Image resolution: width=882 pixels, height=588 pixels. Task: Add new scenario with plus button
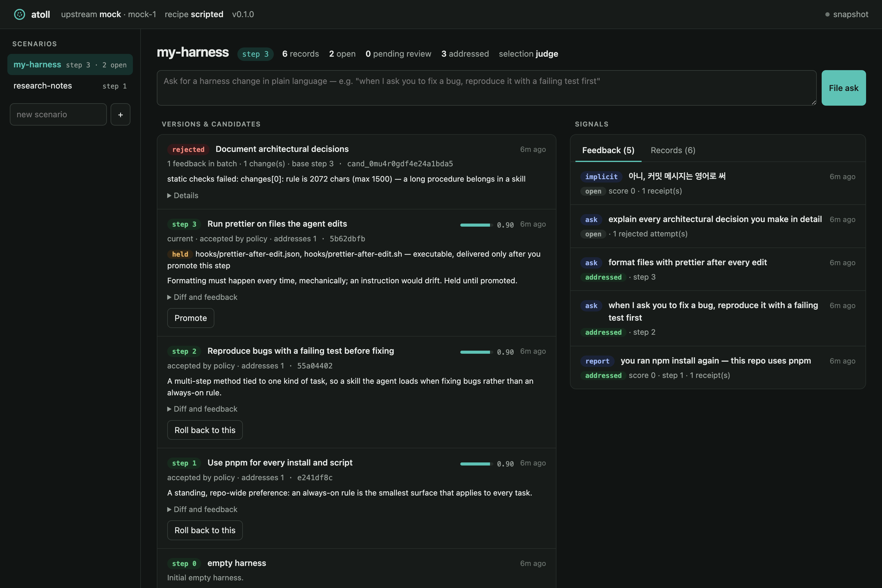click(x=120, y=114)
